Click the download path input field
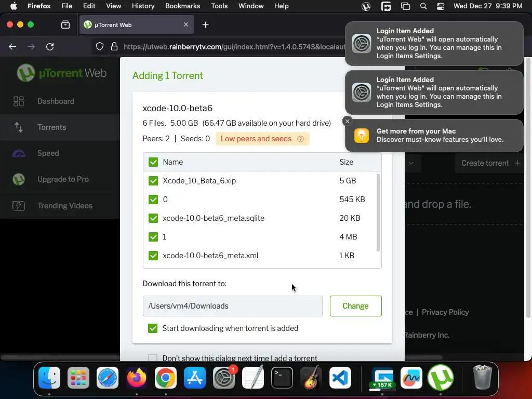The width and height of the screenshot is (532, 399). pyautogui.click(x=232, y=306)
